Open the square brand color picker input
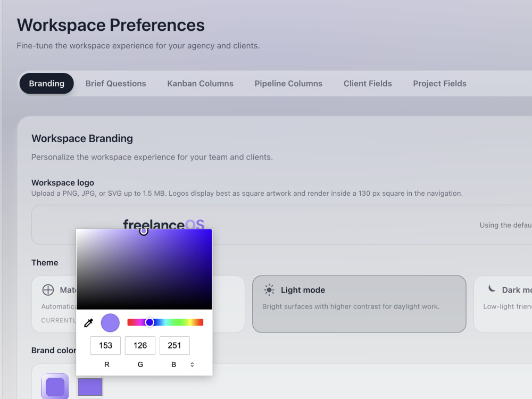This screenshot has height=399, width=532. point(90,387)
